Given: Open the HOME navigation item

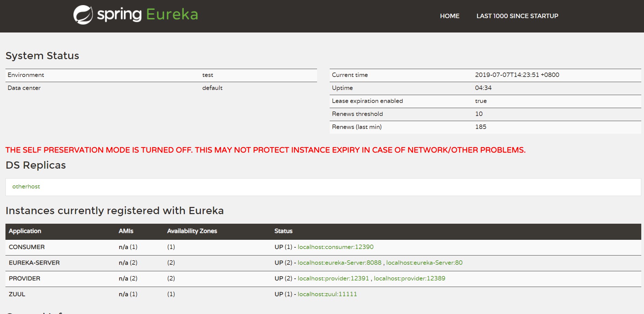Looking at the screenshot, I should [450, 16].
